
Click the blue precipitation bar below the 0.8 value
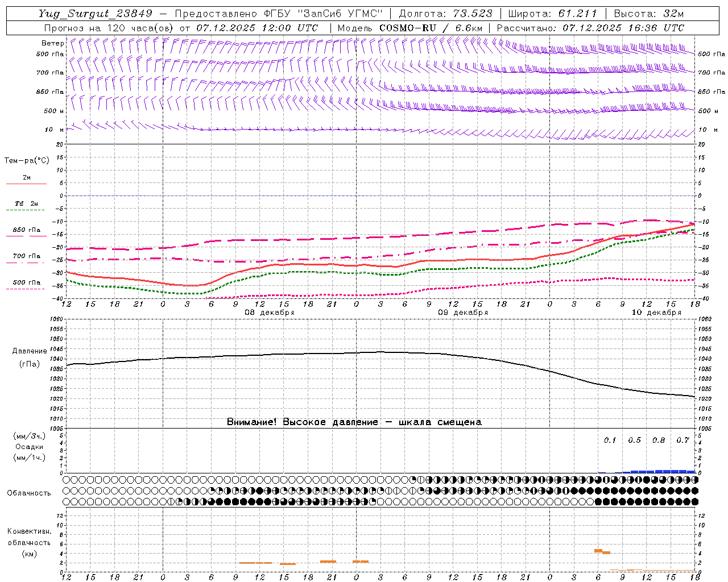(x=659, y=471)
